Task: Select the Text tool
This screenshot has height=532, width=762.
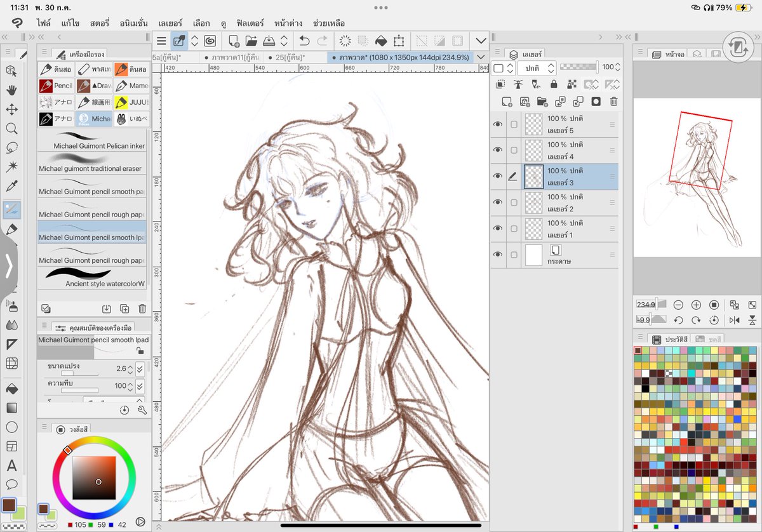Action: [x=11, y=466]
